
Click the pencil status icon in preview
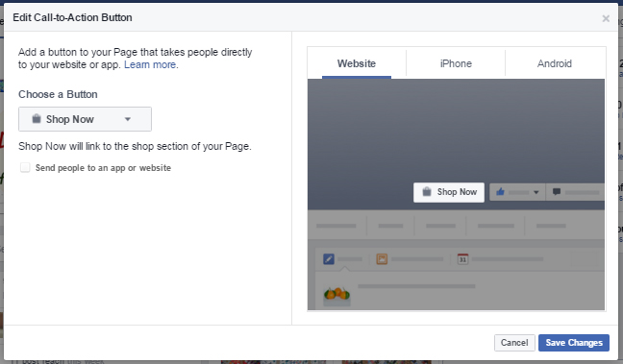329,259
